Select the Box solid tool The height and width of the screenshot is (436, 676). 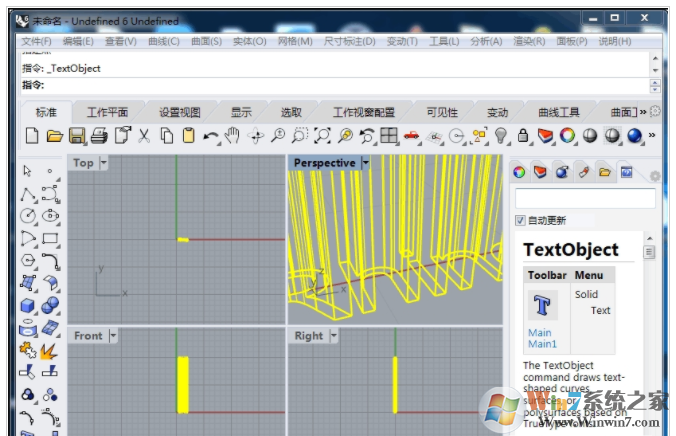pyautogui.click(x=29, y=306)
